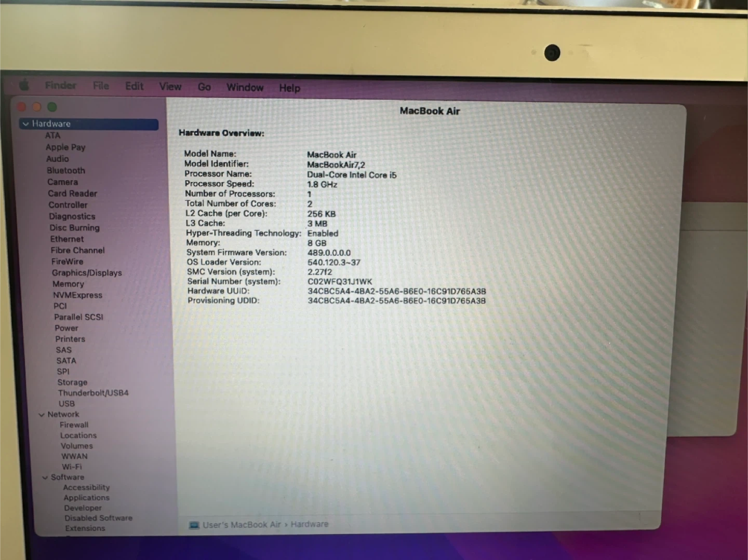Open the Help menu
This screenshot has height=560, width=748.
[289, 88]
